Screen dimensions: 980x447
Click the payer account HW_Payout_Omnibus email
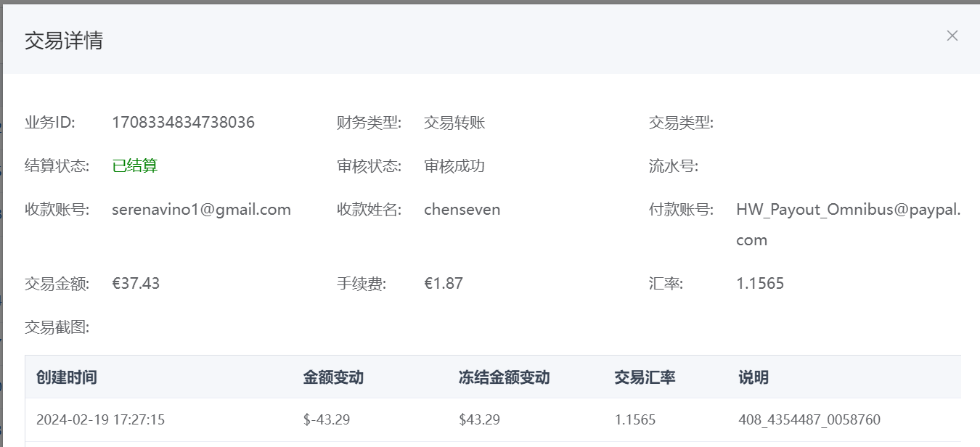click(848, 210)
